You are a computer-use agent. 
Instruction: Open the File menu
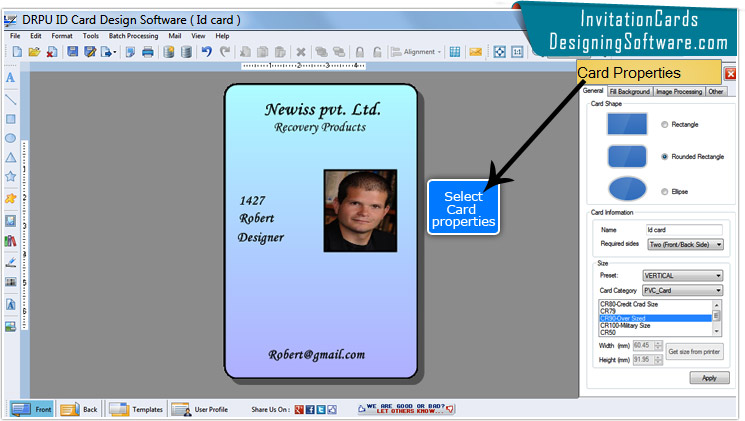point(15,36)
